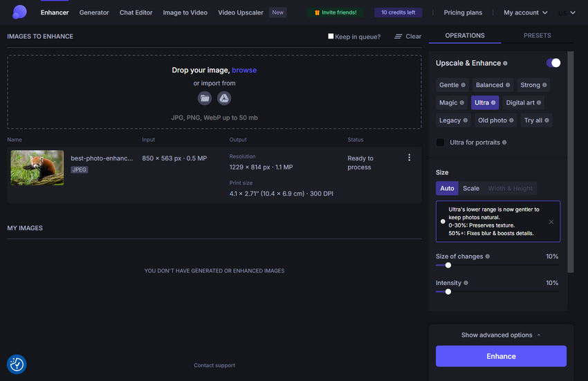The width and height of the screenshot is (588, 381).
Task: Click the folder import icon
Action: [204, 98]
